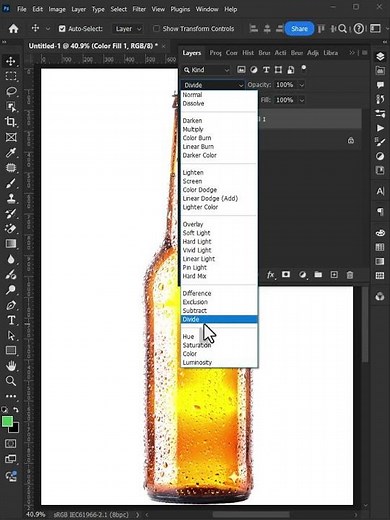The image size is (390, 520).
Task: Open the search magnifier in options bar
Action: coord(342,29)
